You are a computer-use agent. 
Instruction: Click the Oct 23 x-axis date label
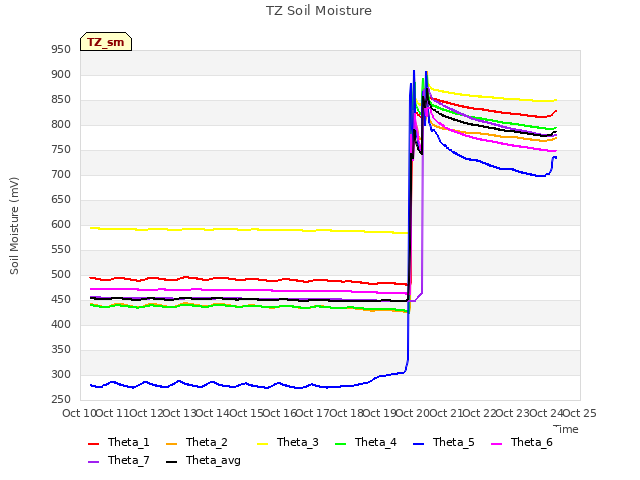tap(513, 413)
